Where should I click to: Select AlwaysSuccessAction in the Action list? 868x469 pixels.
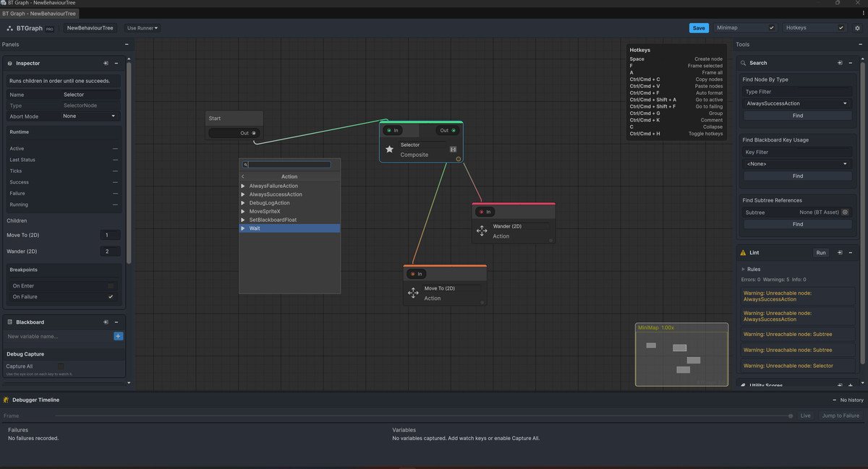[289, 194]
